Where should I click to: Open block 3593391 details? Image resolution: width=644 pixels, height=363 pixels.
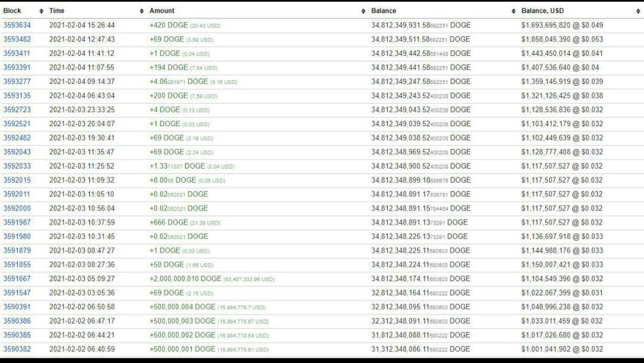(x=17, y=67)
